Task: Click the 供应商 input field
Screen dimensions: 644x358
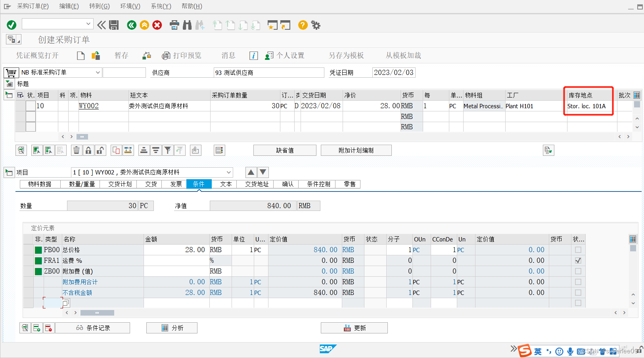Action: click(269, 73)
